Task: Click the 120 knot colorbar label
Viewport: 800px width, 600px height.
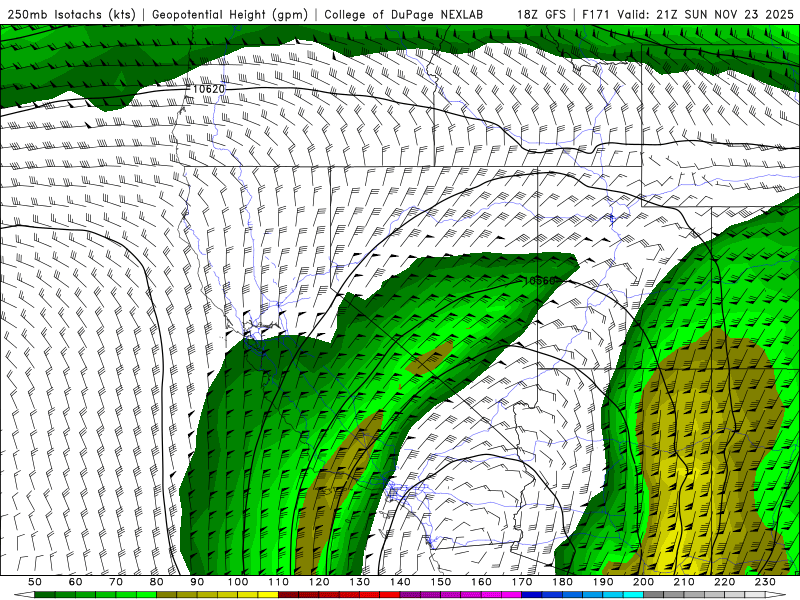Action: (319, 582)
